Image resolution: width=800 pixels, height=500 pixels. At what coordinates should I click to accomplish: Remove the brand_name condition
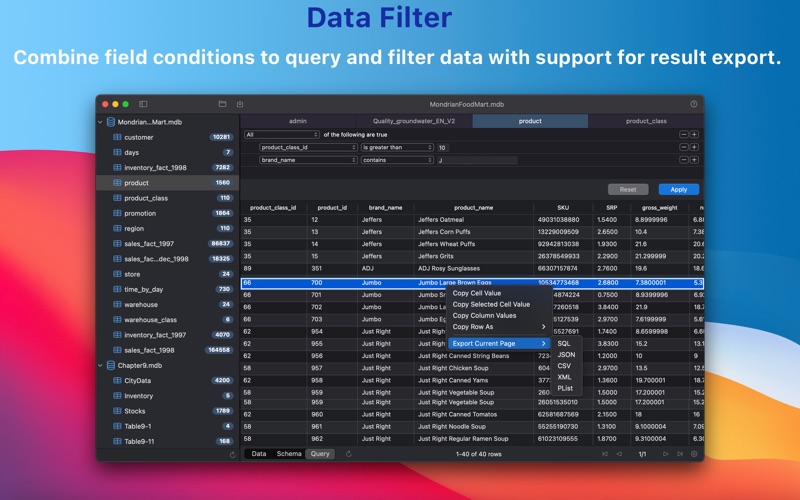[684, 160]
